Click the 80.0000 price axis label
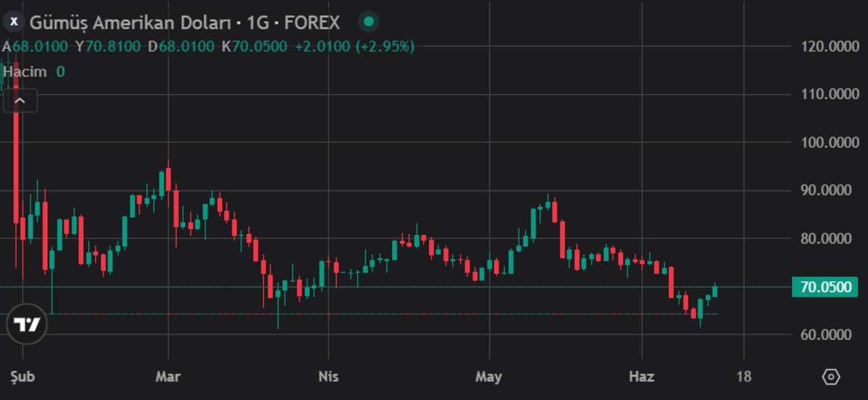The height and width of the screenshot is (400, 868). [x=826, y=239]
